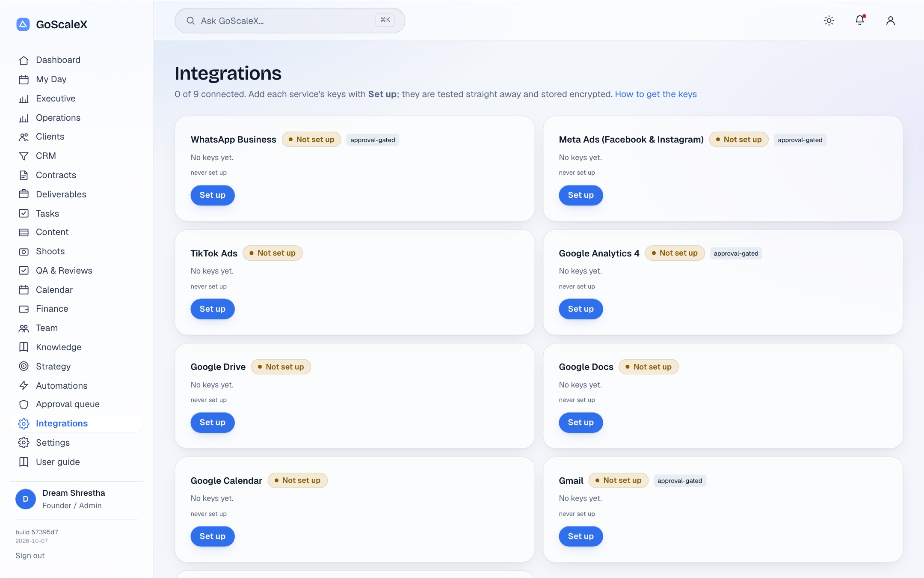
Task: Set up Google Calendar integration
Action: click(213, 536)
